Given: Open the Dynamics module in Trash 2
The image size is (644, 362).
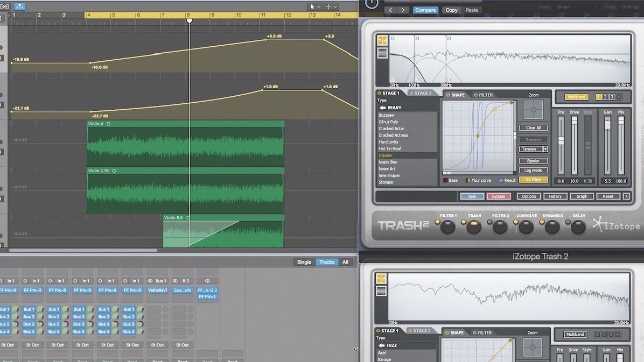Looking at the screenshot, I should 551,227.
